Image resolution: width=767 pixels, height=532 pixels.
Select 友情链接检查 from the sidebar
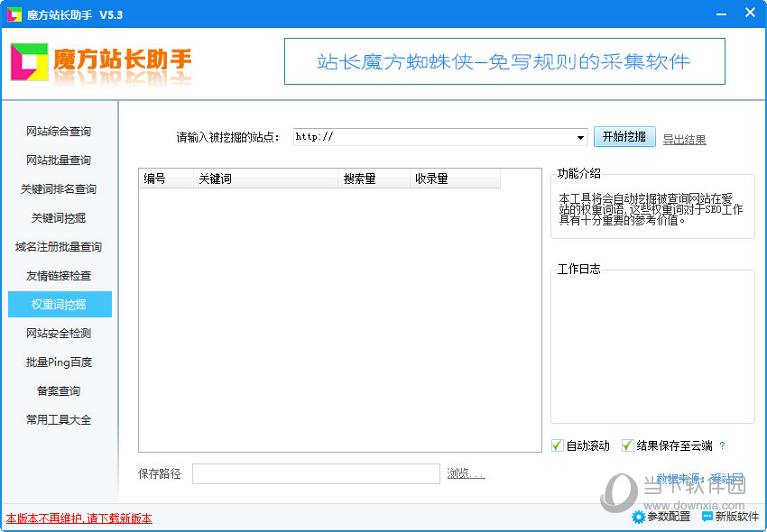pyautogui.click(x=59, y=276)
